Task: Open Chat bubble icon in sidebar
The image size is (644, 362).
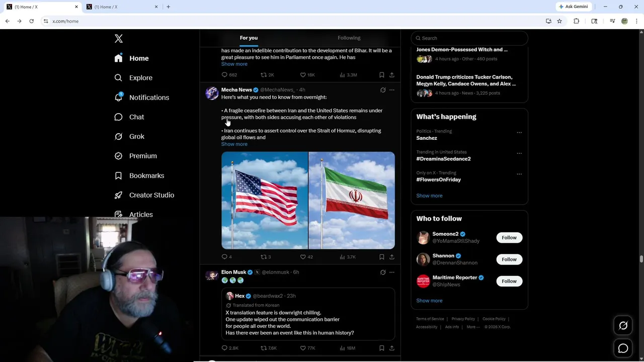Action: tap(118, 117)
